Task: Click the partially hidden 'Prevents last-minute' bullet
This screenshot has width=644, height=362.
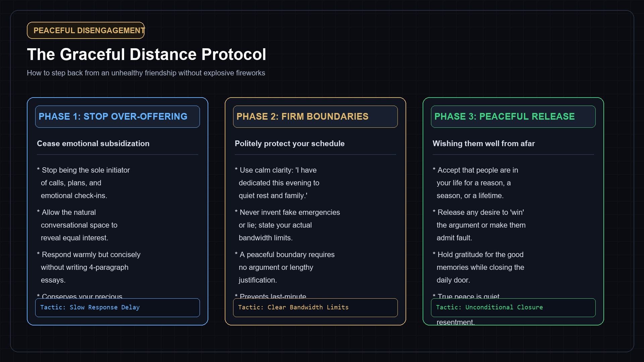Action: (271, 296)
